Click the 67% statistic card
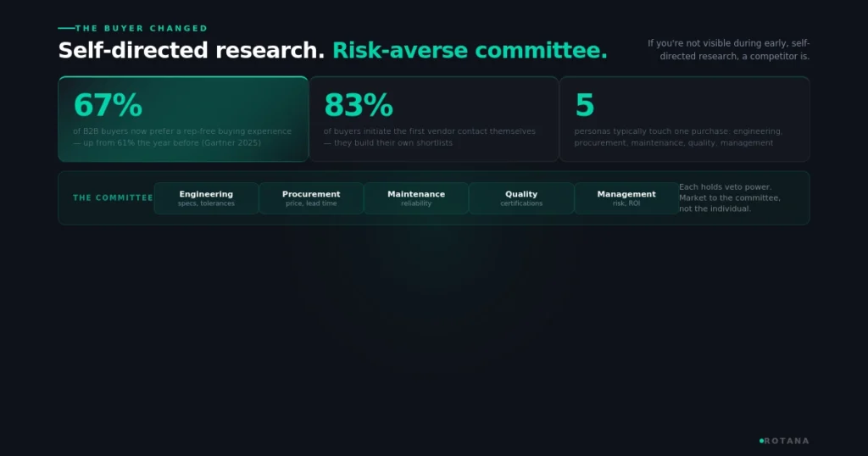This screenshot has width=868, height=456. tap(183, 119)
